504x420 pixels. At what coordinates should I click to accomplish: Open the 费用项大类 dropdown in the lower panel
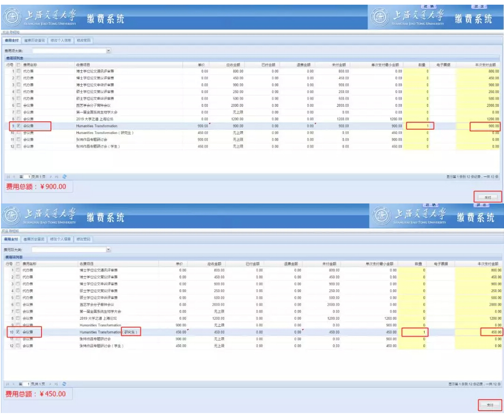pyautogui.click(x=109, y=250)
